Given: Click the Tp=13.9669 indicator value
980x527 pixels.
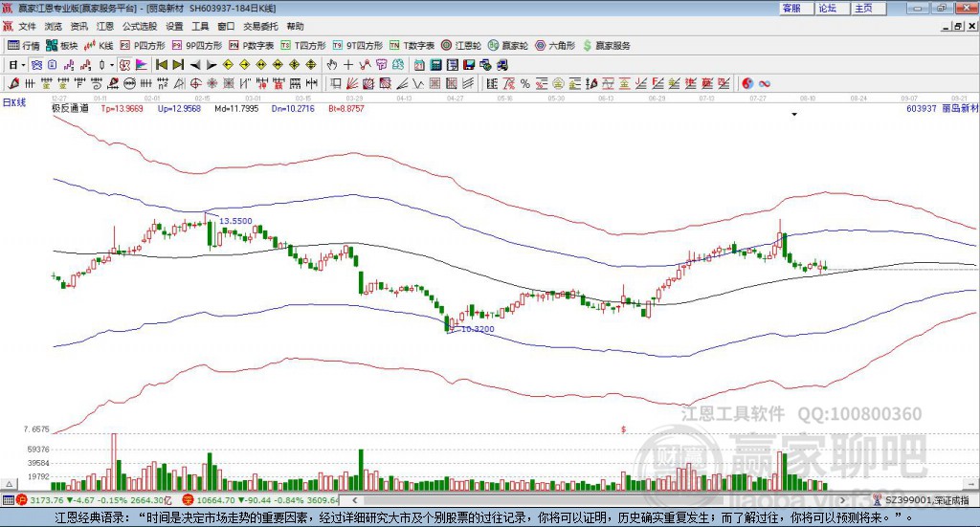Looking at the screenshot, I should [122, 108].
